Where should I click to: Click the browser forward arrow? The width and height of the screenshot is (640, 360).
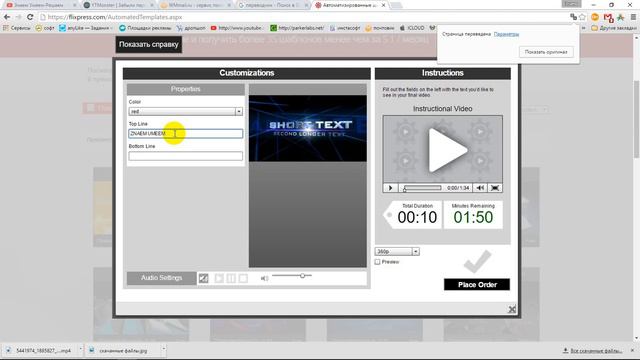18,17
